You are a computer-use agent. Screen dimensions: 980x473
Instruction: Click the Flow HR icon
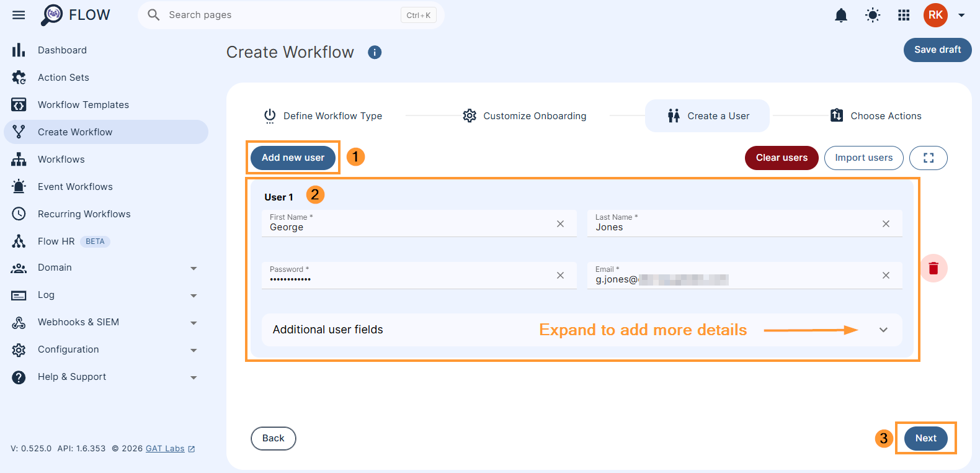(19, 241)
